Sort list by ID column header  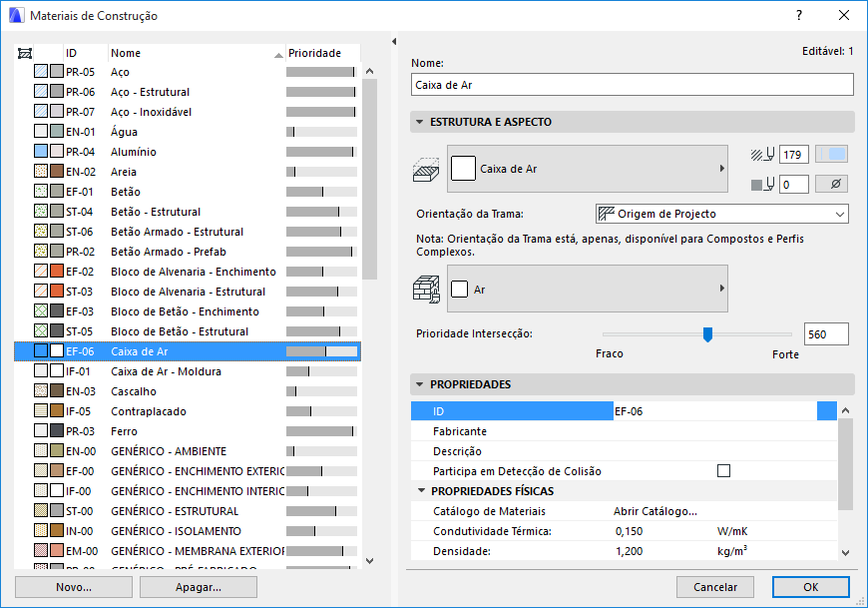[x=86, y=53]
